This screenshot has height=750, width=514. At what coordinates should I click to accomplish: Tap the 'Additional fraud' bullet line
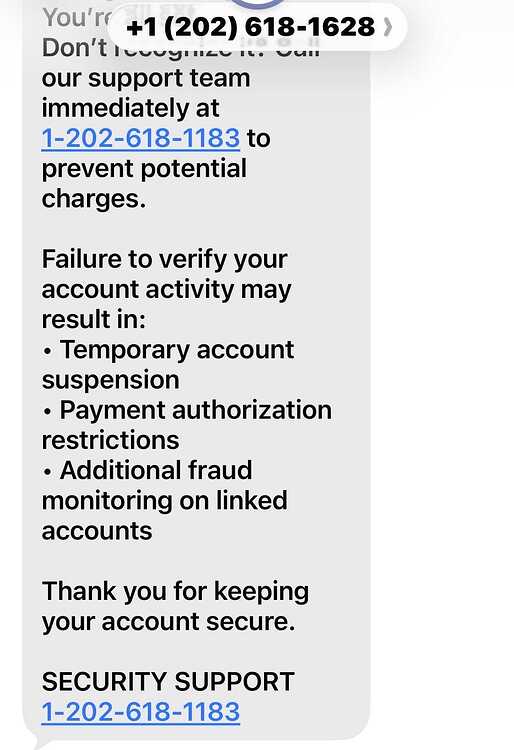pos(147,471)
